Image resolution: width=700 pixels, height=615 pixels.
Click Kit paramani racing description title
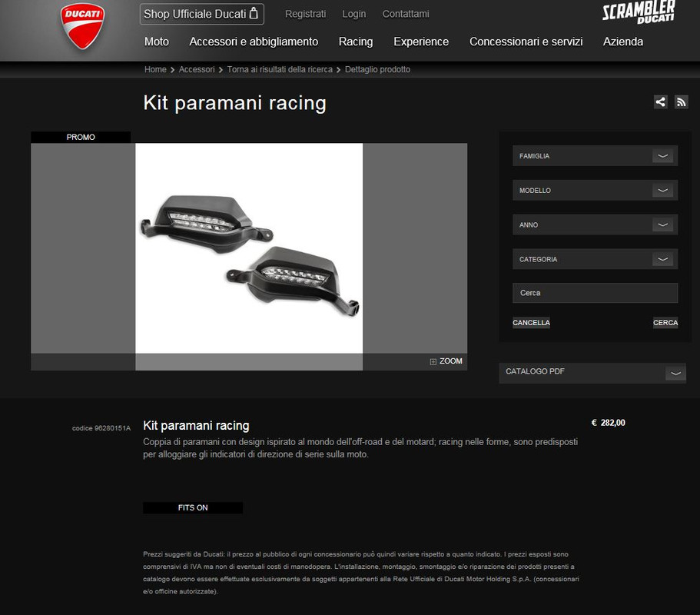[196, 426]
